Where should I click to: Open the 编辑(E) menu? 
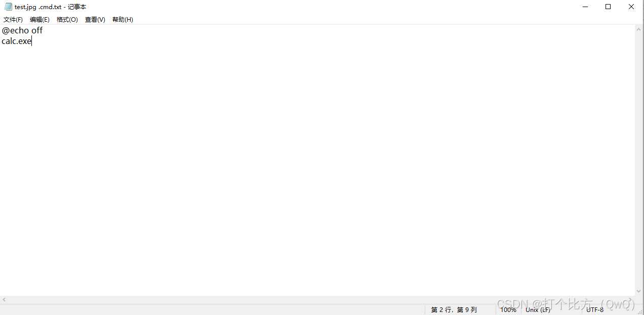39,19
